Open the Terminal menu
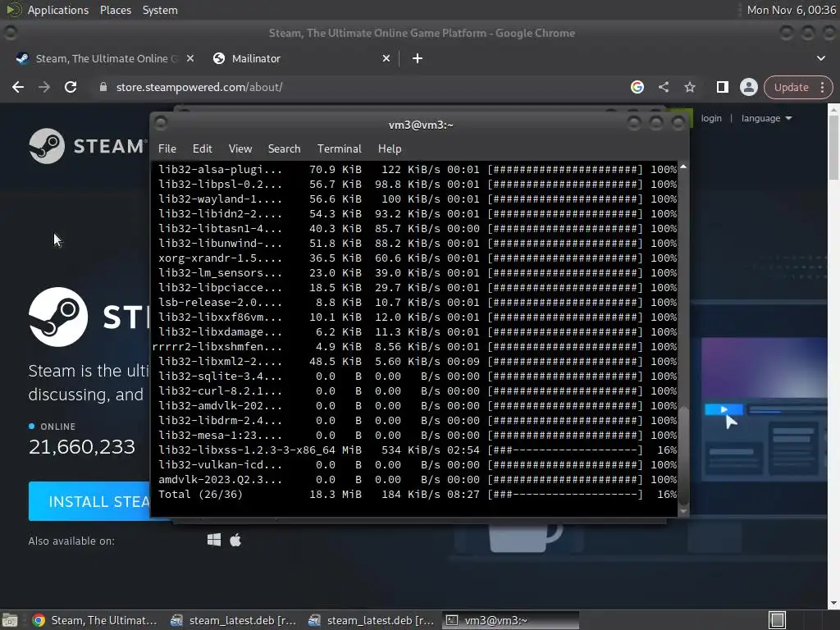 [339, 149]
